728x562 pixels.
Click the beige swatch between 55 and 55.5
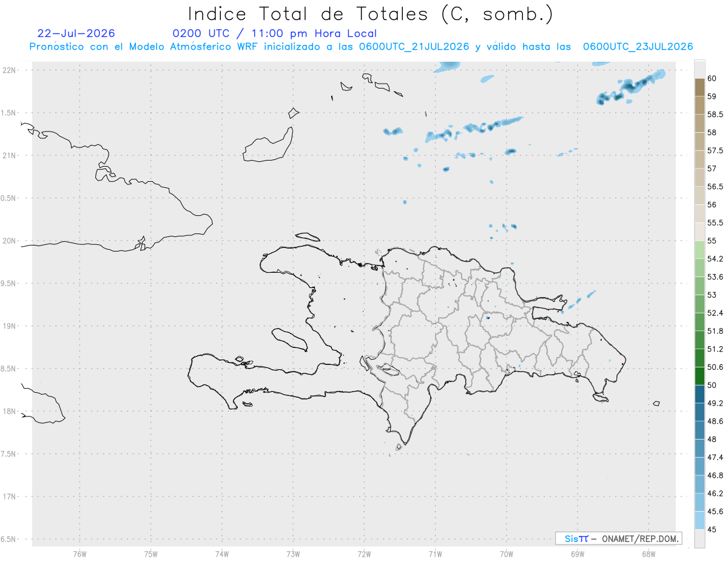click(x=699, y=232)
